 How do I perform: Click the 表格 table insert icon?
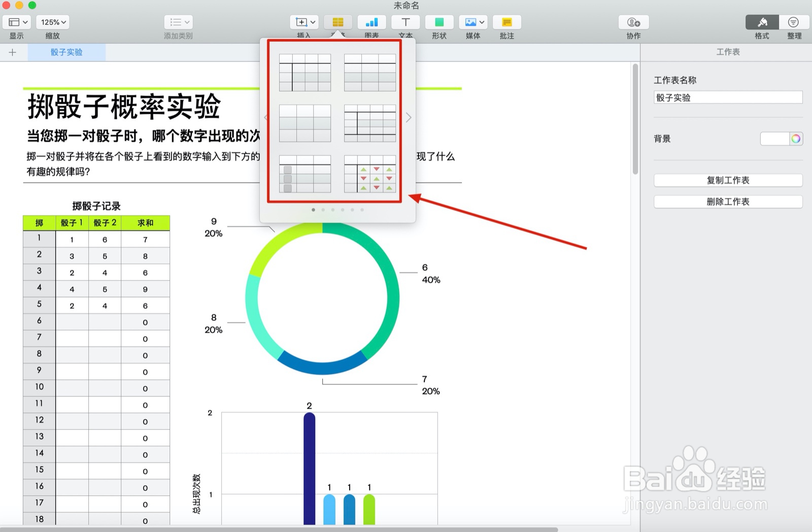coord(338,22)
